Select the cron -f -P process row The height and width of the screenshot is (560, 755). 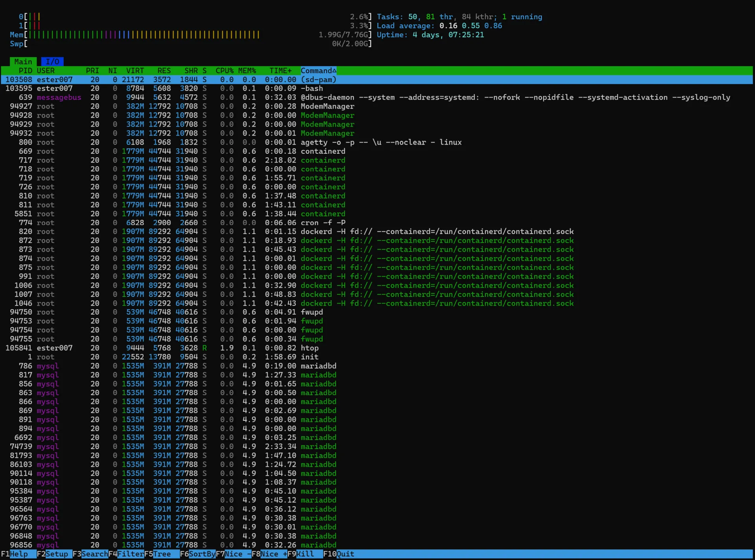377,223
